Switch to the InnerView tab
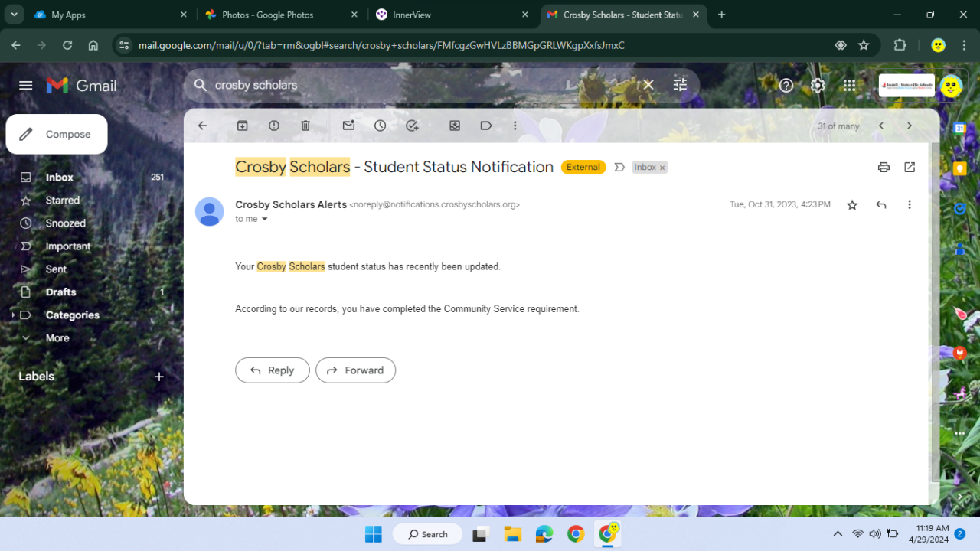The height and width of the screenshot is (551, 980). tap(452, 15)
